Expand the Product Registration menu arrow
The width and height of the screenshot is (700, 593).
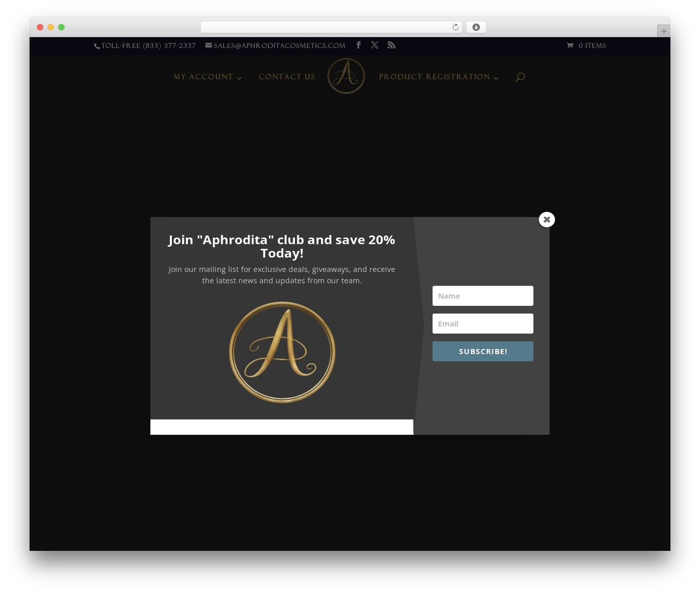point(496,78)
